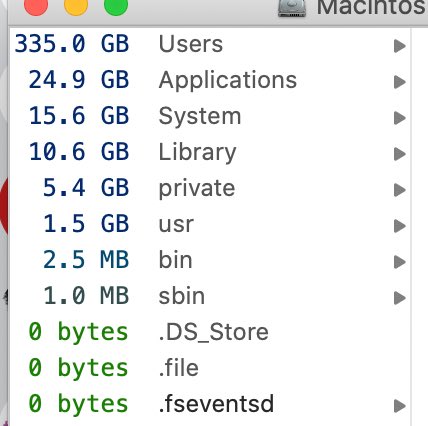This screenshot has height=426, width=428.
Task: Select the Applications row
Action: pyautogui.click(x=210, y=80)
